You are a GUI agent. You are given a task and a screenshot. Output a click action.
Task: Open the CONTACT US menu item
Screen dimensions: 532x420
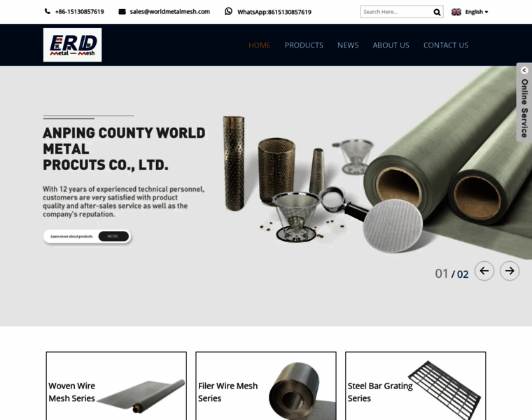tap(446, 45)
